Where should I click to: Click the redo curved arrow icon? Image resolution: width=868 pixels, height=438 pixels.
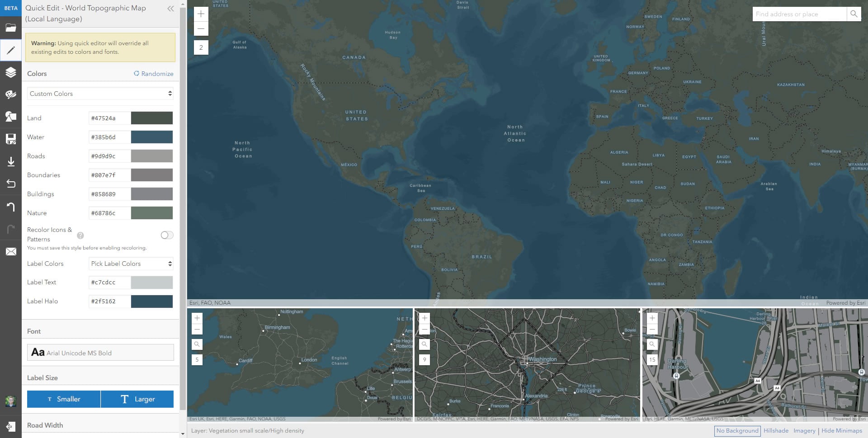(x=11, y=229)
